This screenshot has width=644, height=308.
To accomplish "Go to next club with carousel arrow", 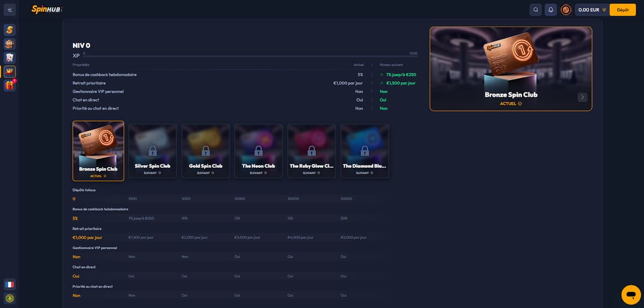I will (582, 97).
